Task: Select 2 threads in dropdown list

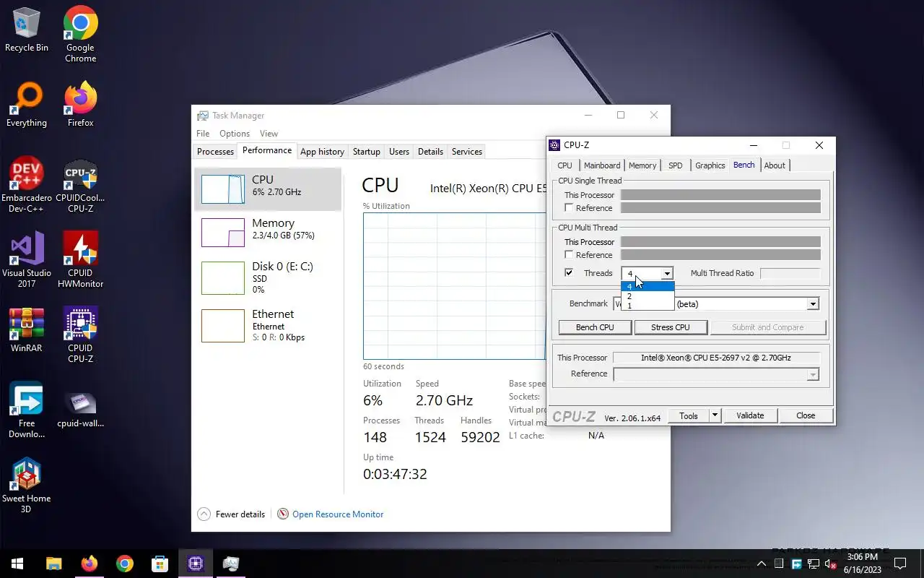Action: [x=648, y=296]
